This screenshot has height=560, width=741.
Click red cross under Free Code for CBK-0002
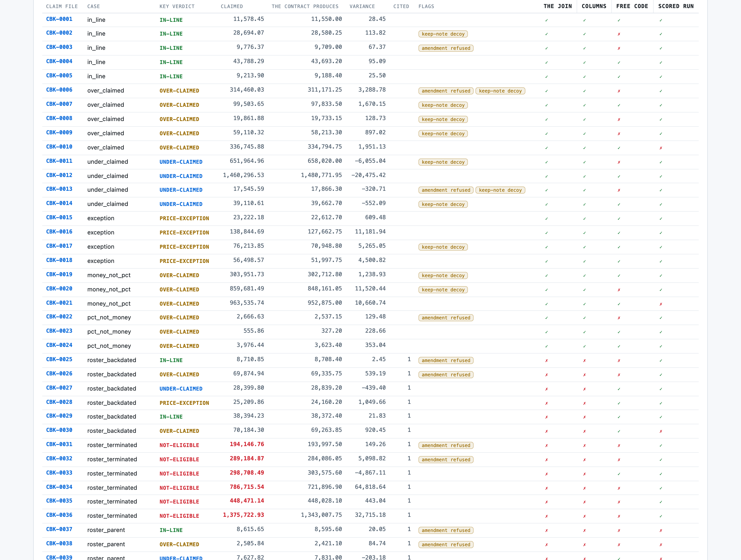pos(619,34)
